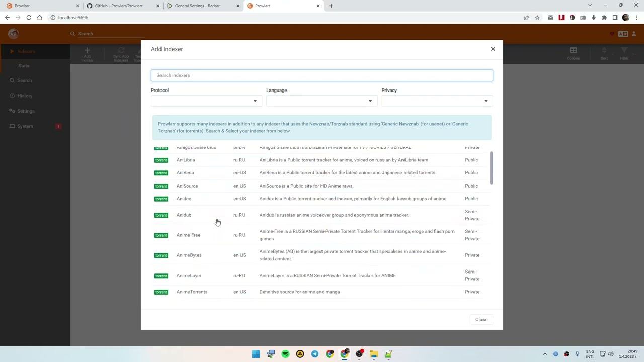Image resolution: width=644 pixels, height=362 pixels.
Task: Select the AnimeBytes indexer row
Action: point(321,255)
